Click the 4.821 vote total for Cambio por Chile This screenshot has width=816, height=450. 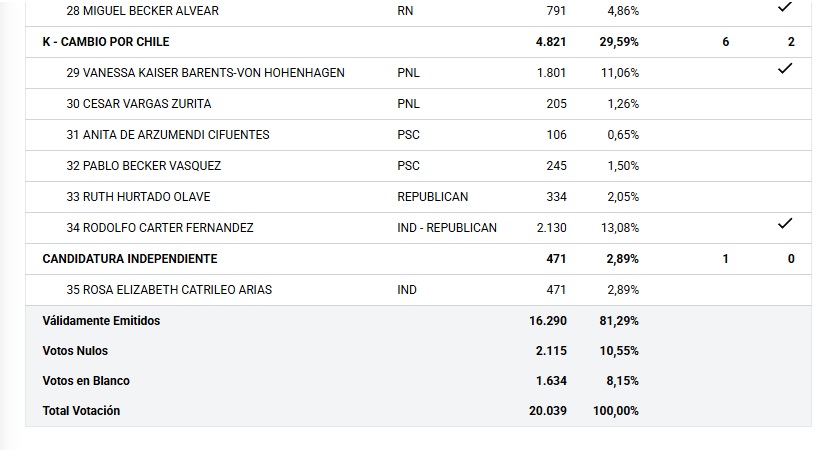pyautogui.click(x=551, y=42)
